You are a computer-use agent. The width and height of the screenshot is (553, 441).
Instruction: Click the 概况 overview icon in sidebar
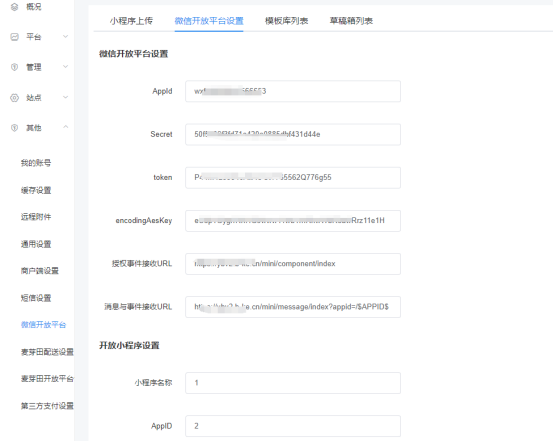pyautogui.click(x=14, y=7)
